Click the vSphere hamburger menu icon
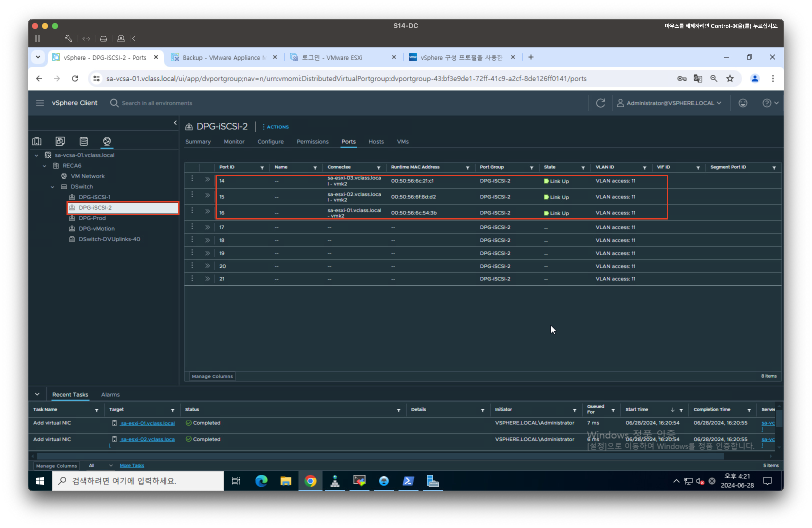 point(40,103)
